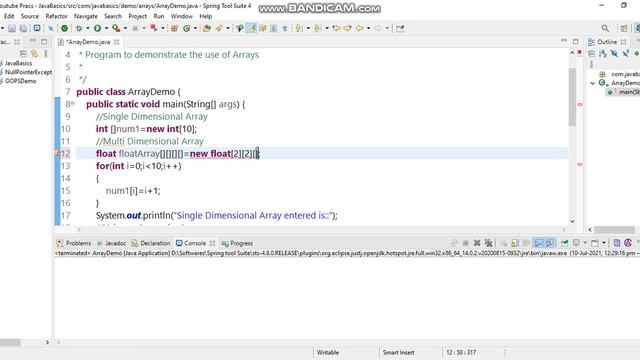Close the ArrayDemo.java editor tab

pyautogui.click(x=117, y=42)
